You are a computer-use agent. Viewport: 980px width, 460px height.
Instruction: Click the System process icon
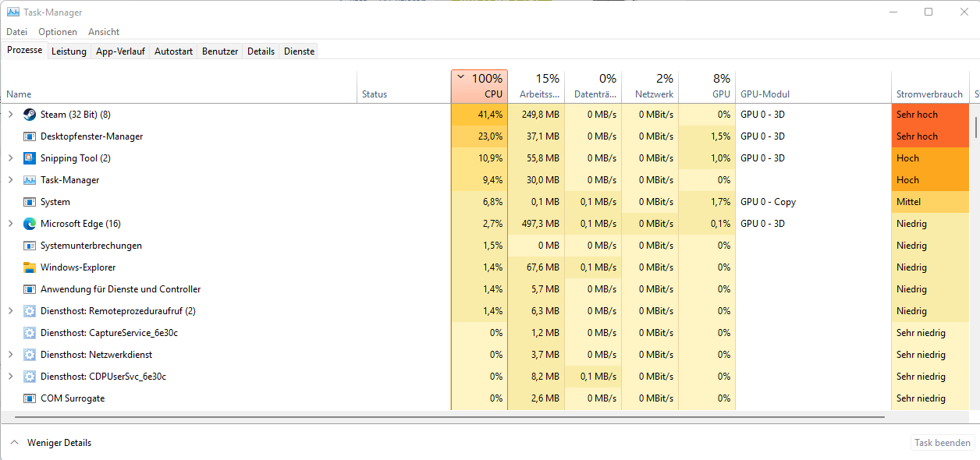pyautogui.click(x=30, y=202)
